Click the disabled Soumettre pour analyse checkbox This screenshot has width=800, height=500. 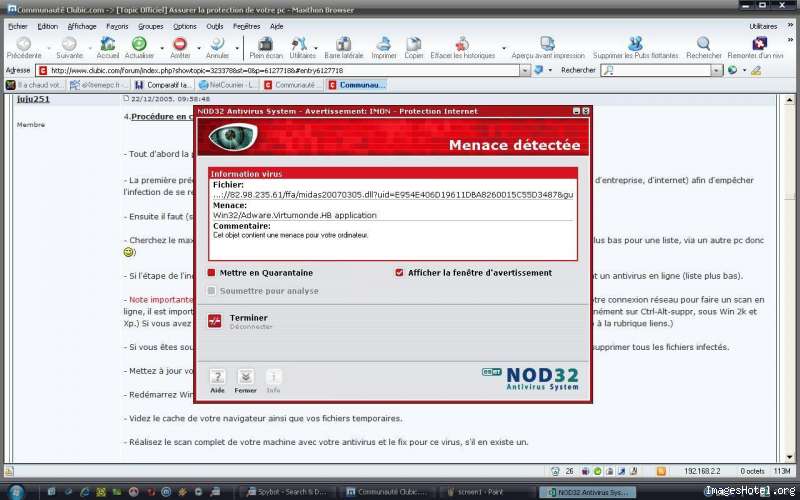pos(211,291)
